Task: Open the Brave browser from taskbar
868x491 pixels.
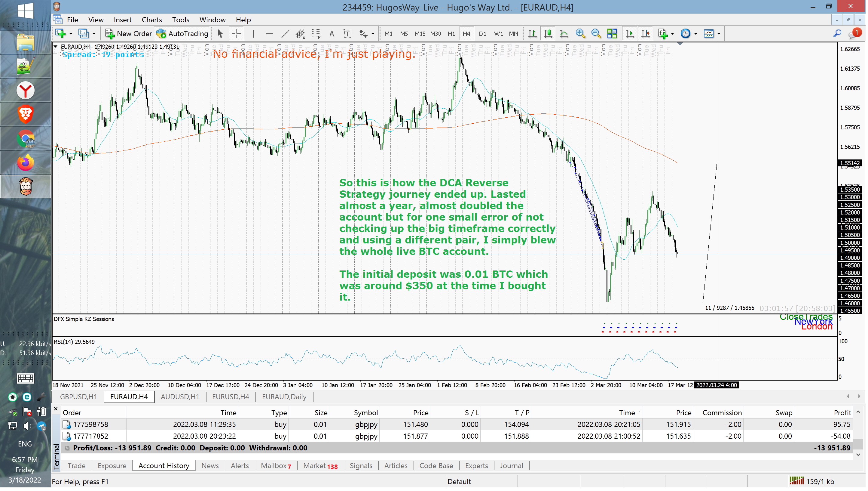Action: coord(26,114)
